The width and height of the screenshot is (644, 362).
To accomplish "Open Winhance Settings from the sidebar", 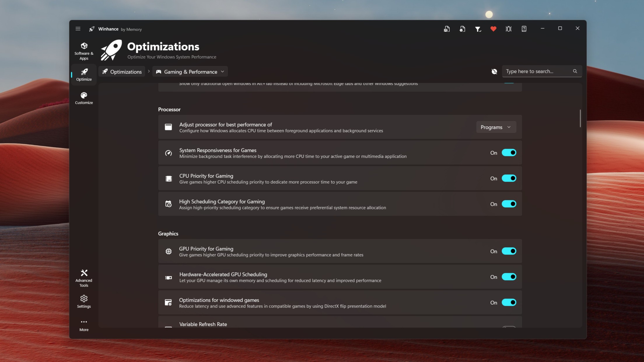I will tap(84, 301).
